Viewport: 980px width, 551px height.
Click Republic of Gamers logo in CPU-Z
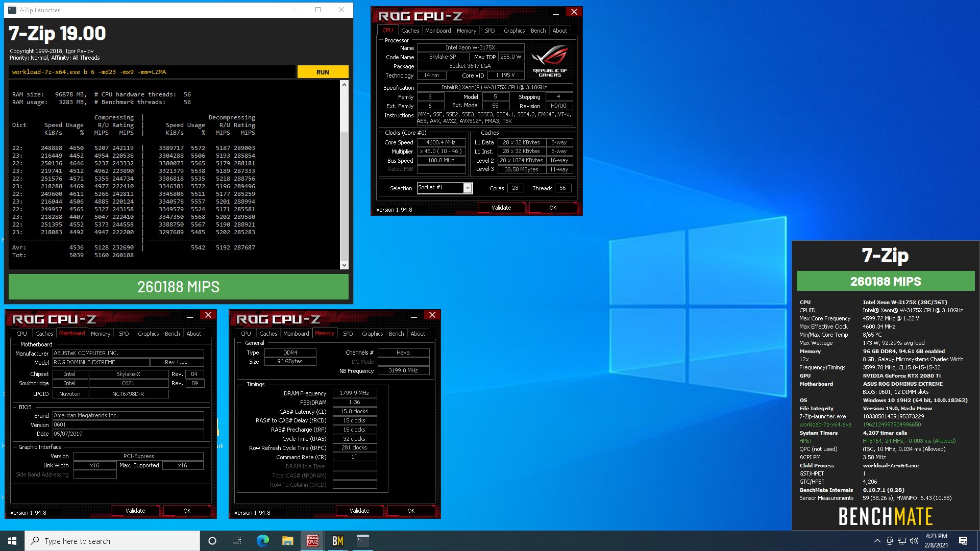click(x=550, y=61)
